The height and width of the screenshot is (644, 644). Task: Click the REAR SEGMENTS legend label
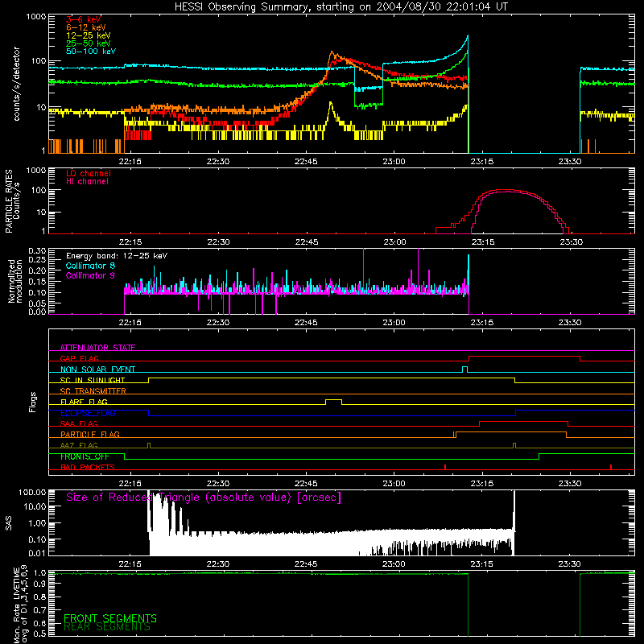click(x=107, y=627)
